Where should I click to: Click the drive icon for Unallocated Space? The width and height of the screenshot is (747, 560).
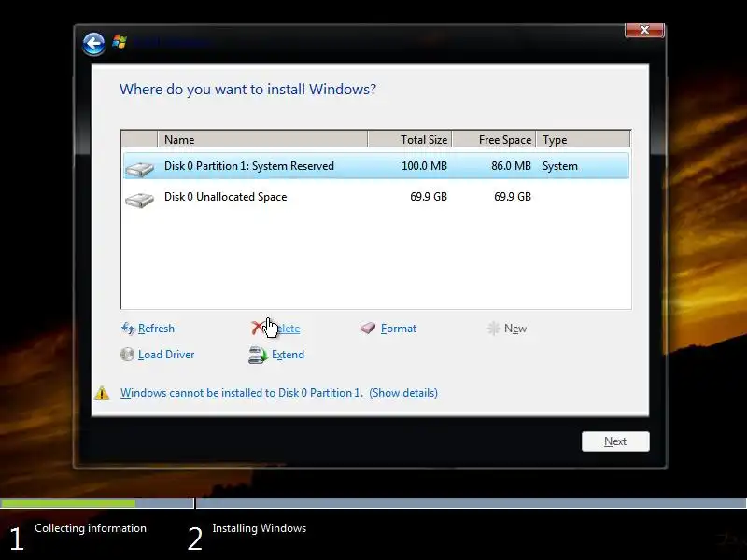tap(139, 200)
